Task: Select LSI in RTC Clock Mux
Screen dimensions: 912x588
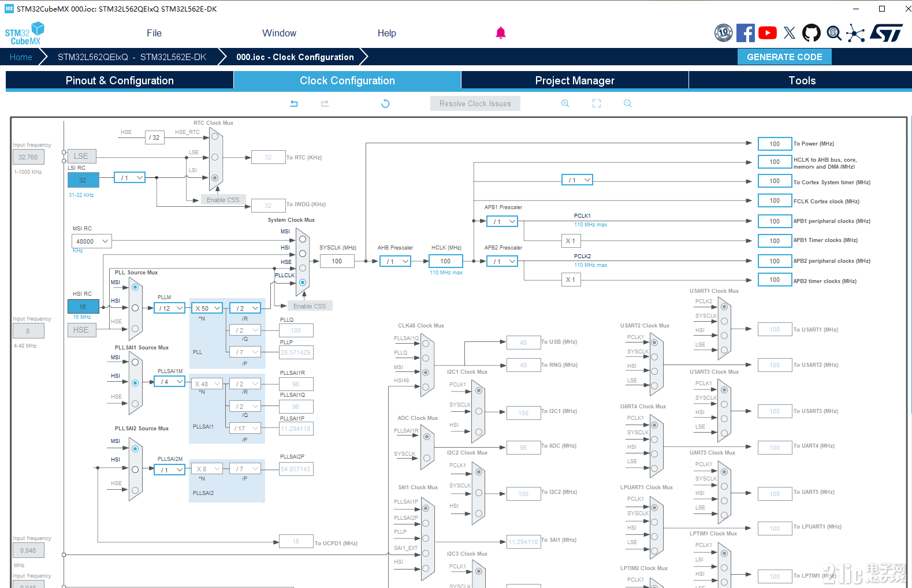Action: click(x=215, y=178)
